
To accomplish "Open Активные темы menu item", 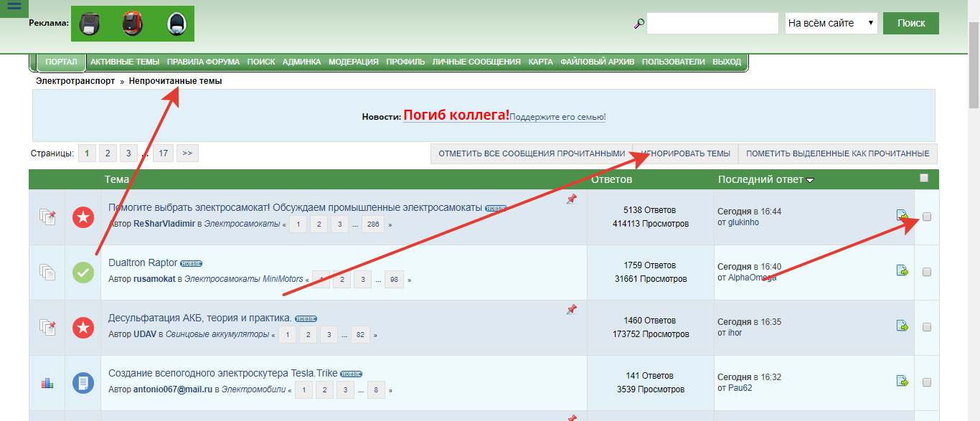I will click(x=125, y=62).
